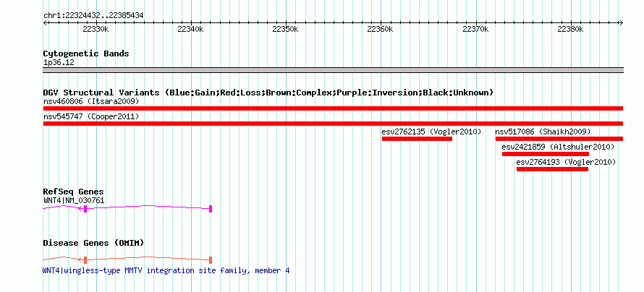This screenshot has width=644, height=292.
Task: Click the nsv460806 (Itsara2009) red loss bar
Action: pos(333,108)
